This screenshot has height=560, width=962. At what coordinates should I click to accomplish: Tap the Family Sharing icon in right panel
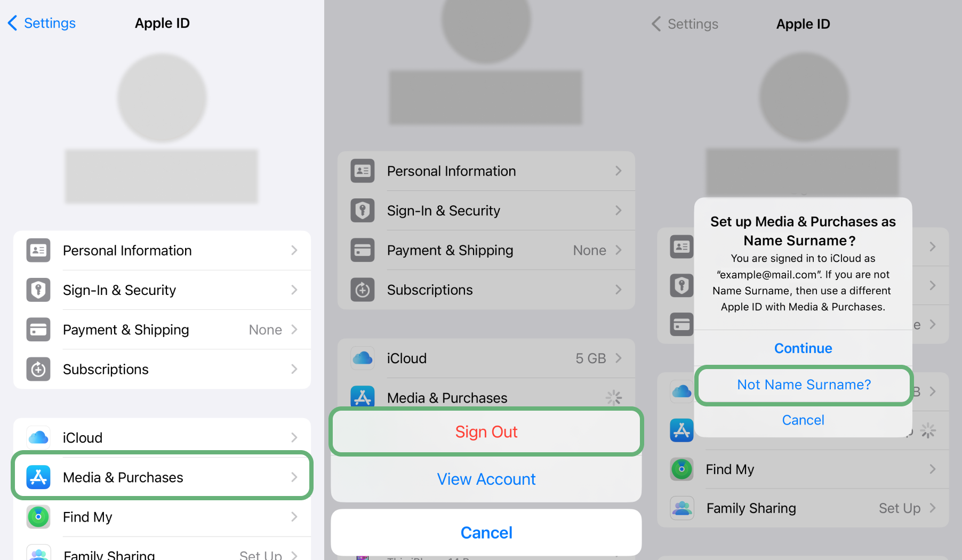[x=682, y=508]
